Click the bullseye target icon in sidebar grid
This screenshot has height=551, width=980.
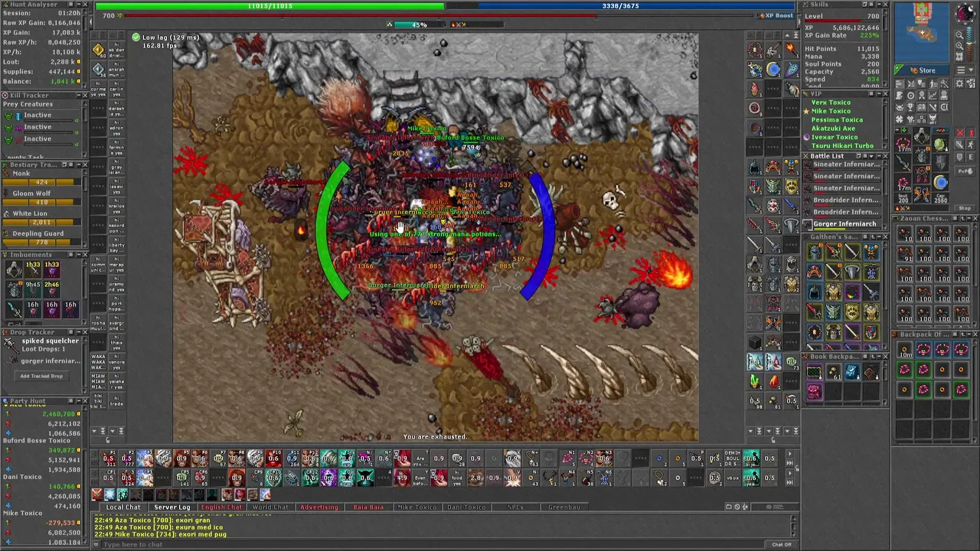tap(910, 96)
